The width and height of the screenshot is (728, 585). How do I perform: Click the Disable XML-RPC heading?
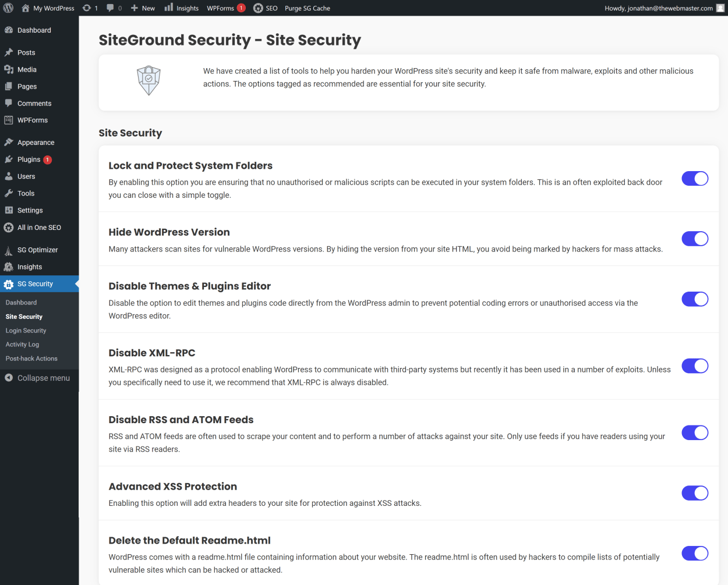(152, 353)
